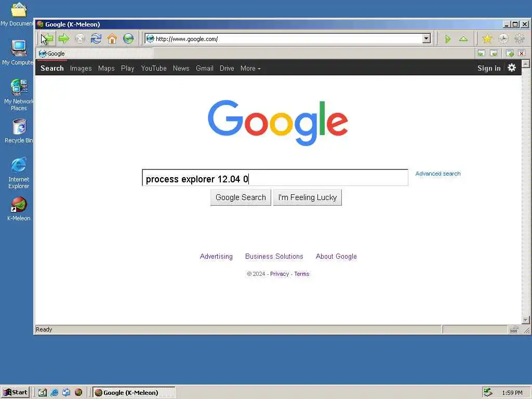
Task: Expand the URL bar history dropdown
Action: pyautogui.click(x=427, y=38)
